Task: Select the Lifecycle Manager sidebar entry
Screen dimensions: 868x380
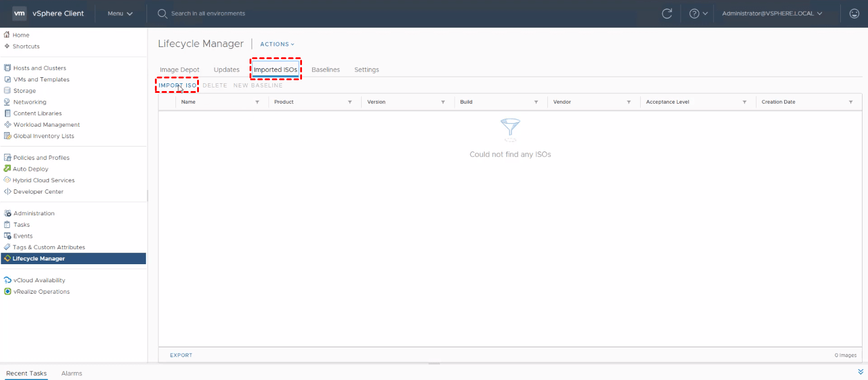Action: tap(73, 259)
